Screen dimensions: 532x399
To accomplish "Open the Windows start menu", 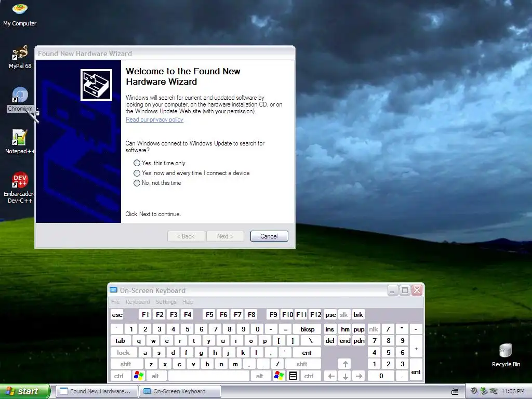I will (24, 391).
